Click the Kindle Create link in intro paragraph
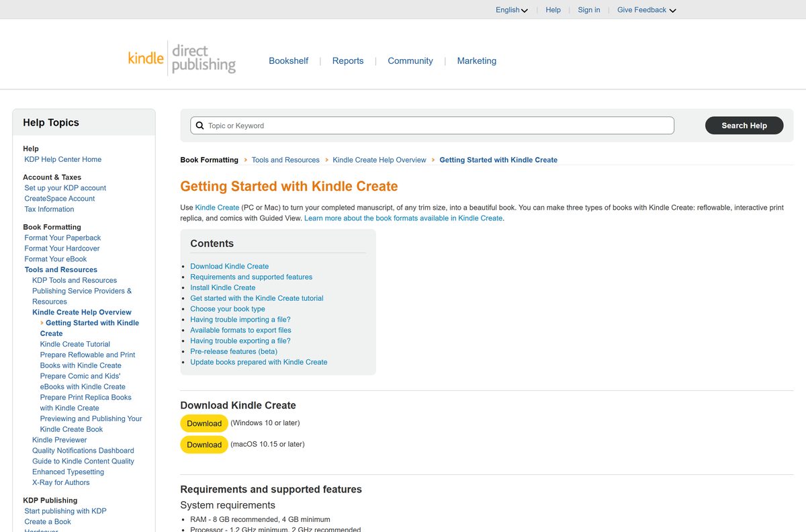The width and height of the screenshot is (806, 532). pyautogui.click(x=217, y=208)
